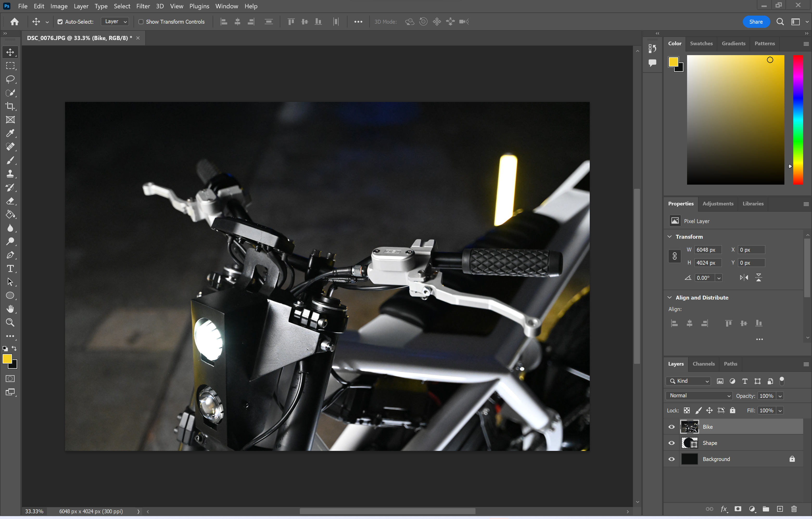
Task: Select the Crop tool
Action: (10, 106)
